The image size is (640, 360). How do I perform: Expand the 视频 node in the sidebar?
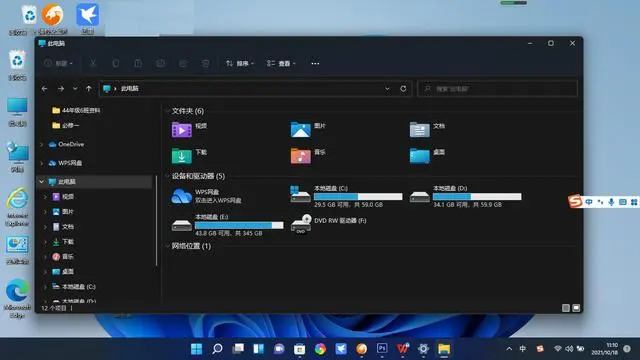coord(46,197)
